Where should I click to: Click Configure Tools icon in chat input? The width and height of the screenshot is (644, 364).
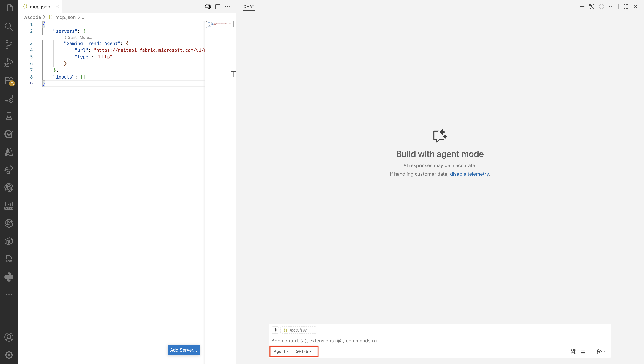(x=573, y=351)
